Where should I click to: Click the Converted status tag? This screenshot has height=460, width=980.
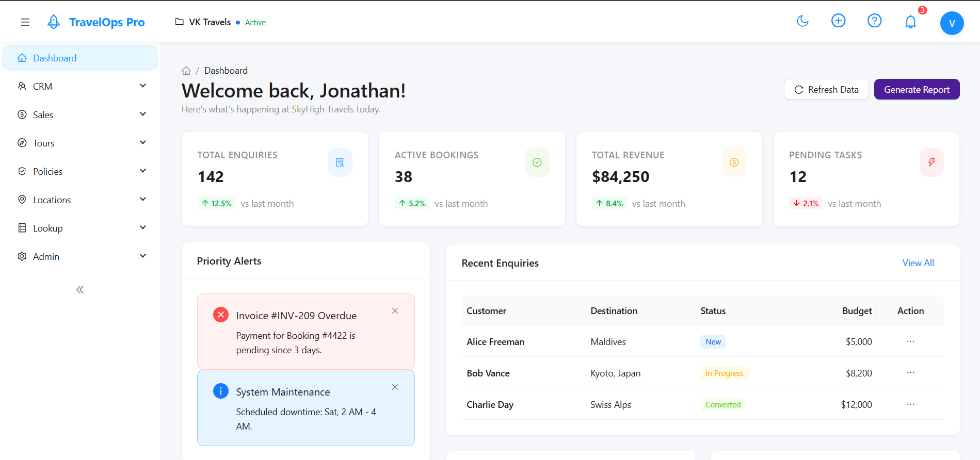coord(723,405)
